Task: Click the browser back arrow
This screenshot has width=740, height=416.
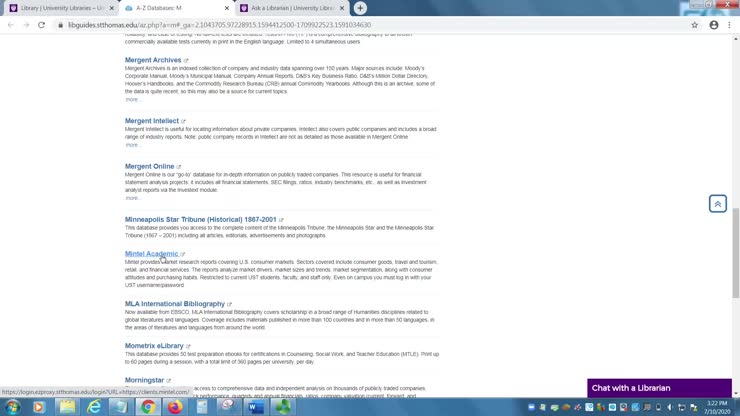Action: [x=11, y=25]
